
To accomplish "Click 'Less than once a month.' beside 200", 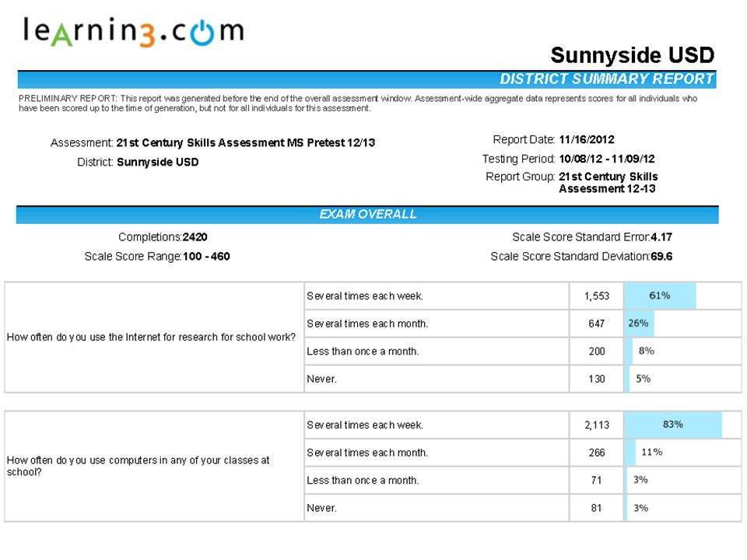I will point(363,352).
